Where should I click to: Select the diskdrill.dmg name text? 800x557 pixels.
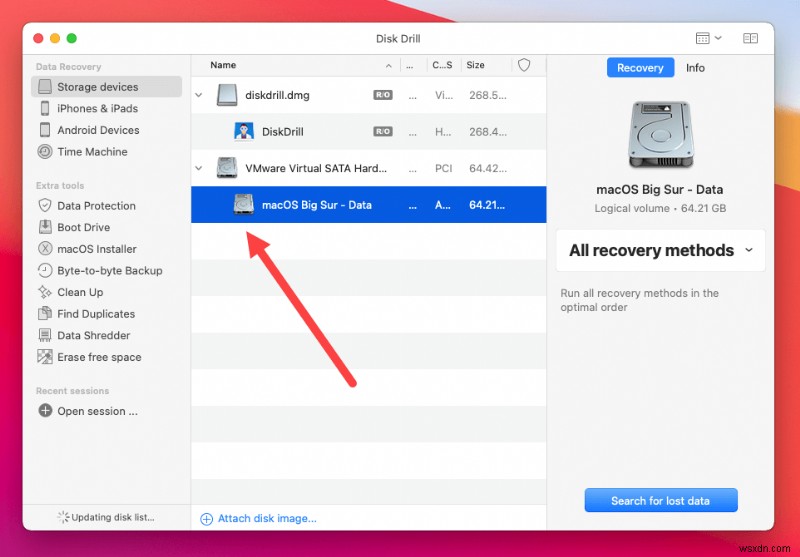[277, 95]
